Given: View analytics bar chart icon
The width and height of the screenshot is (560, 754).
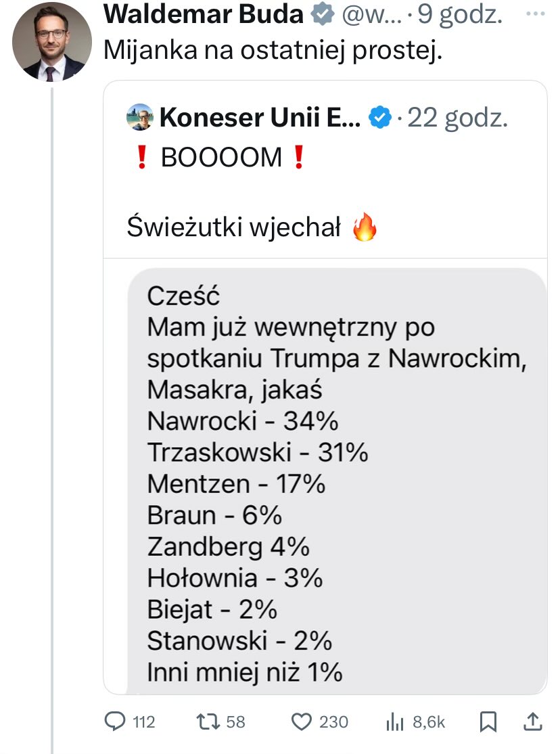Looking at the screenshot, I should (395, 722).
